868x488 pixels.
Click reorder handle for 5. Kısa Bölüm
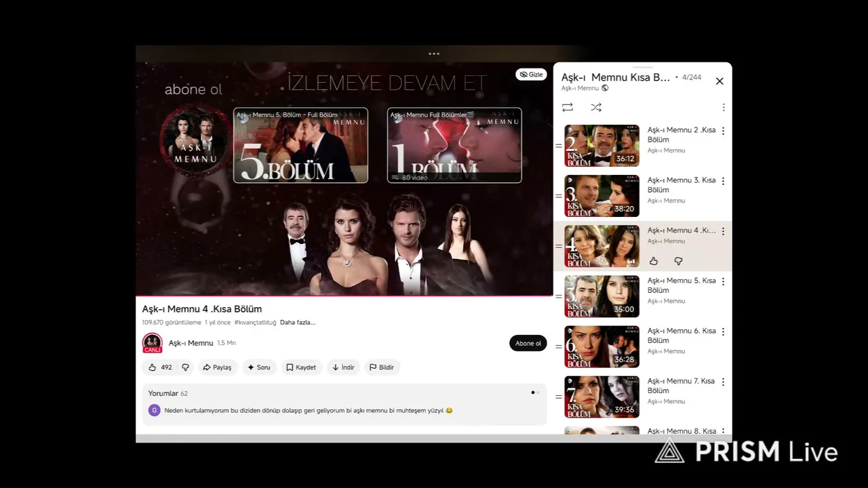coord(559,296)
